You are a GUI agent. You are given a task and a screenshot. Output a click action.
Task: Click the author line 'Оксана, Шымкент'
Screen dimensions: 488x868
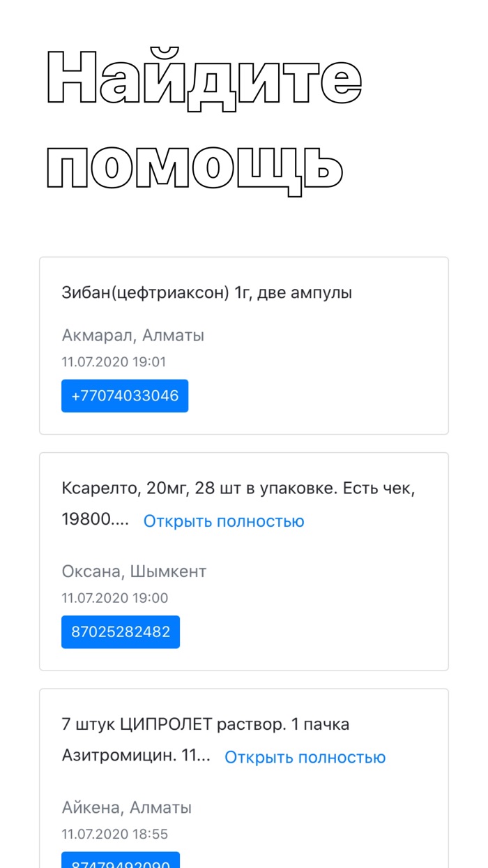[x=134, y=571]
